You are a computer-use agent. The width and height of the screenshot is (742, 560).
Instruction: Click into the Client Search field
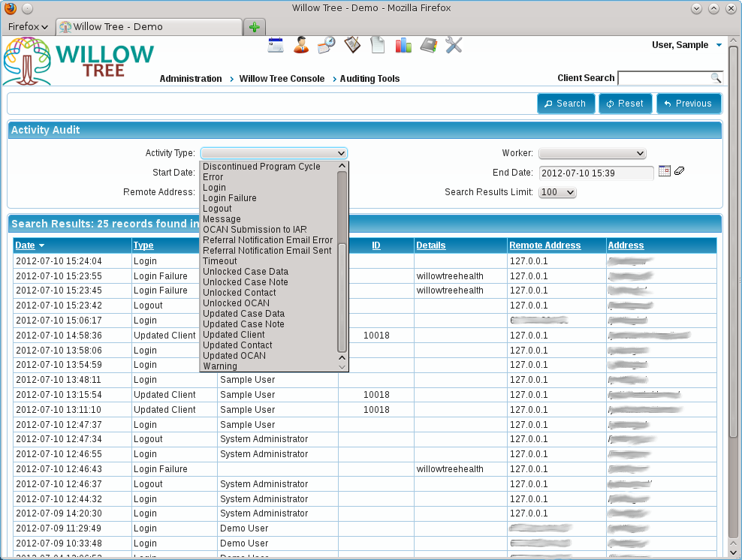[665, 78]
